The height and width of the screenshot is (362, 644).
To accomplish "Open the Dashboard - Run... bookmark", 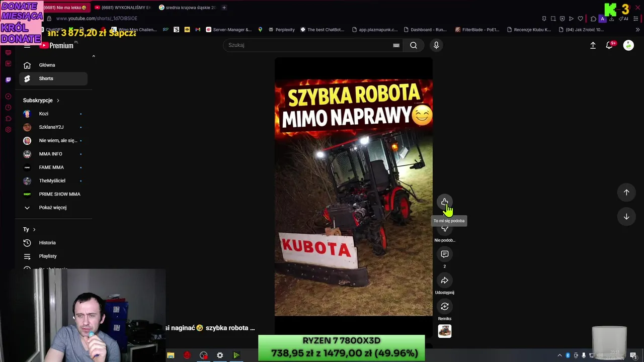I will pos(425,30).
